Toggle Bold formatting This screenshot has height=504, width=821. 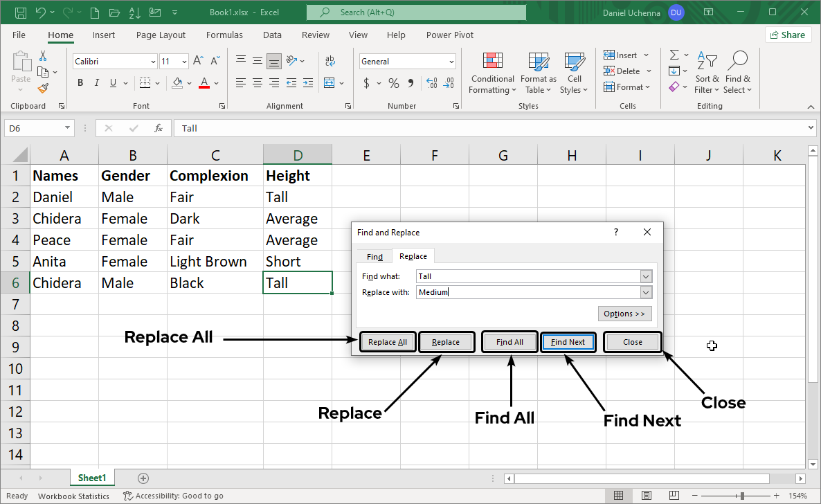point(80,83)
